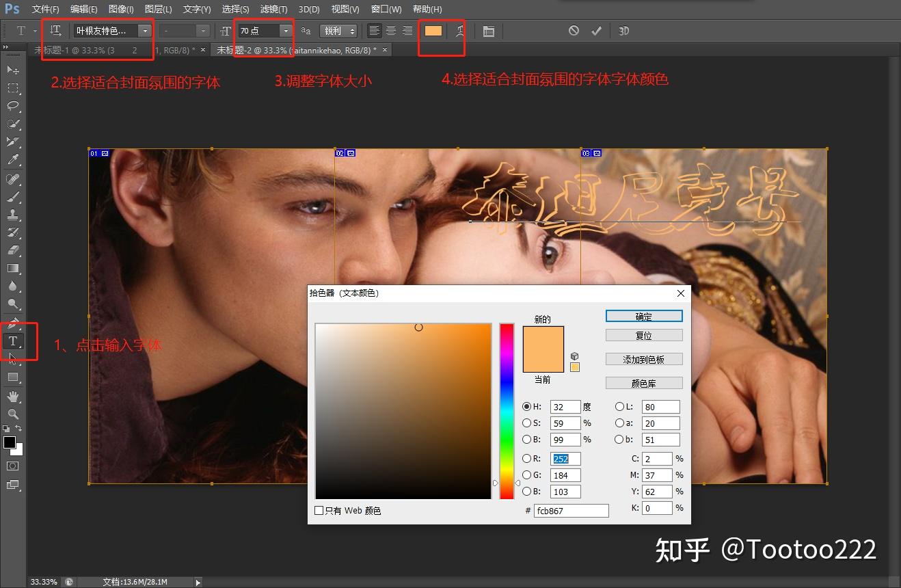This screenshot has width=901, height=588.
Task: Open the font style dropdown
Action: click(202, 31)
